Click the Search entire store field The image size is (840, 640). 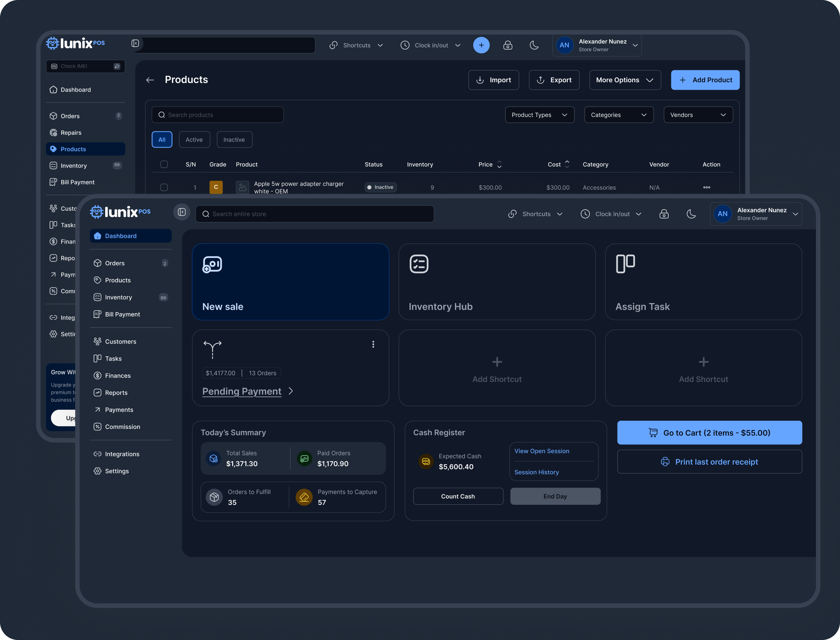pyautogui.click(x=315, y=214)
